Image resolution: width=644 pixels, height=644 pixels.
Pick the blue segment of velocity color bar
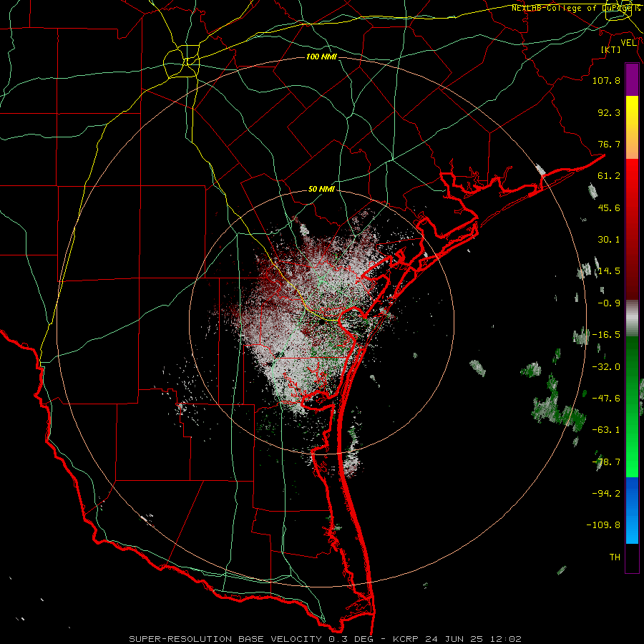point(632,510)
